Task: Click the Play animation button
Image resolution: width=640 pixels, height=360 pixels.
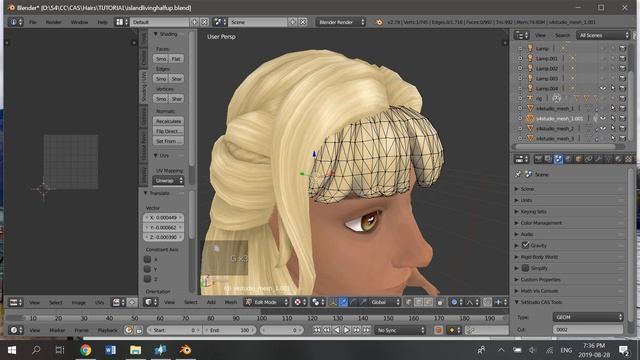Action: [347, 330]
